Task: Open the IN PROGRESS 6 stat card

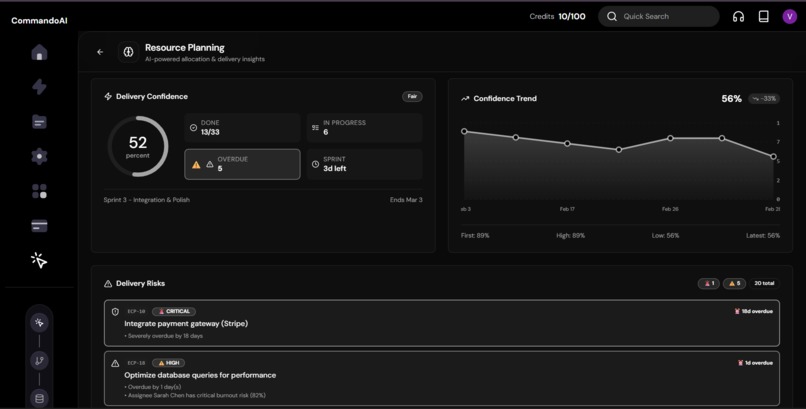Action: point(364,127)
